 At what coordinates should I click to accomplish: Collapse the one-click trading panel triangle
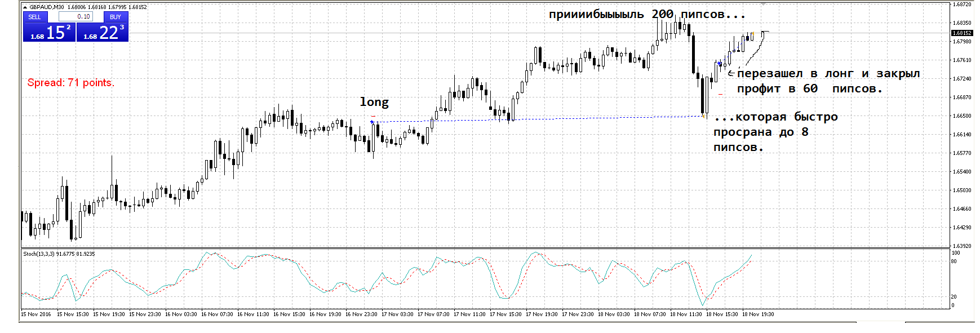pyautogui.click(x=25, y=7)
